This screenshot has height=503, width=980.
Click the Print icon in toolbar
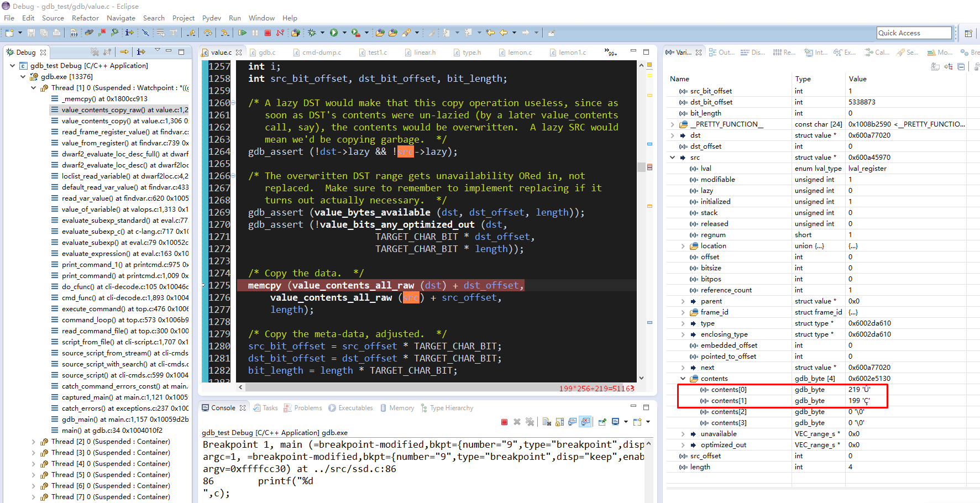[x=57, y=33]
